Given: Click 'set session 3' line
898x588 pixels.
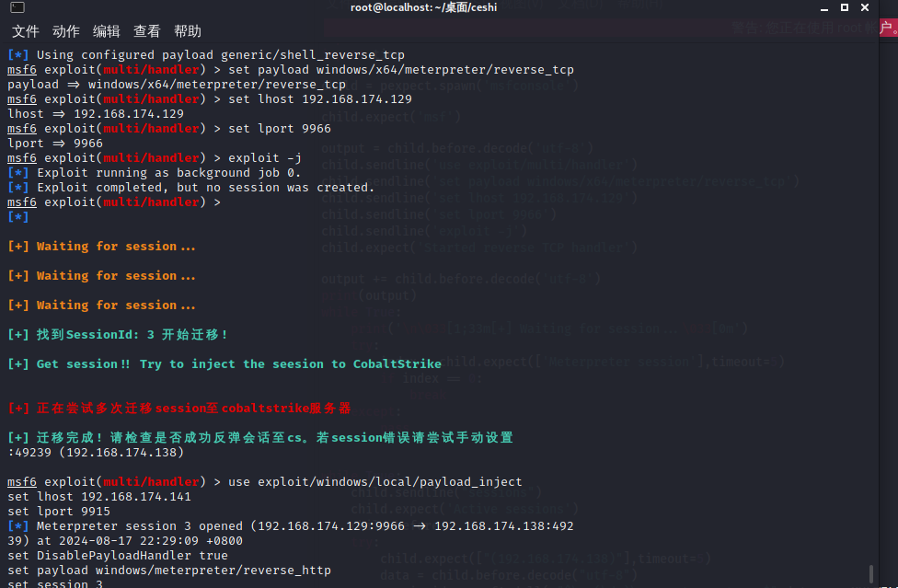Looking at the screenshot, I should point(55,583).
